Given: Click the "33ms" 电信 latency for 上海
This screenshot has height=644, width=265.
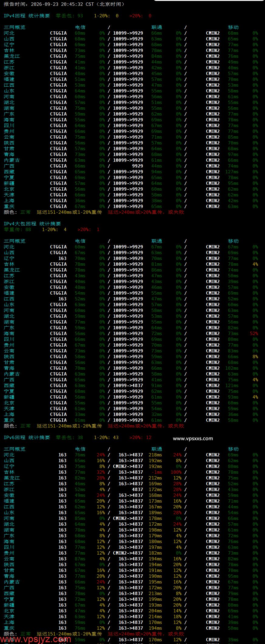Looking at the screenshot, I should point(80,414).
